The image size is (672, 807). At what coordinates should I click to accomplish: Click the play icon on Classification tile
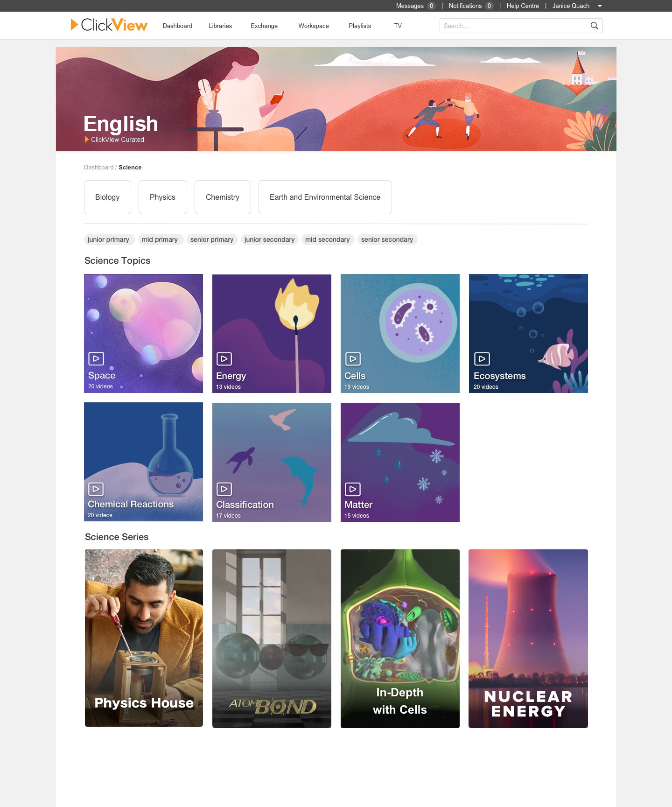click(224, 489)
